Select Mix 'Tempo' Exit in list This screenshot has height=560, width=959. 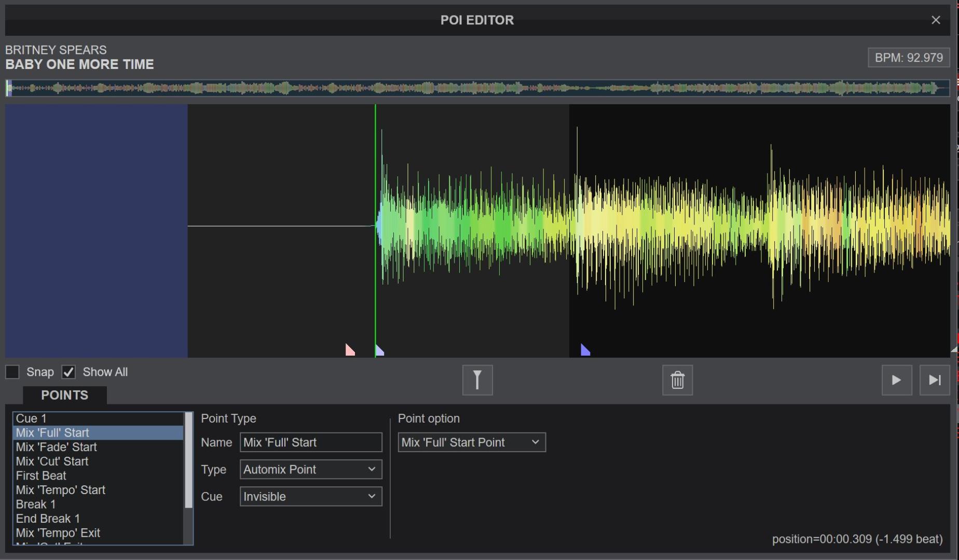[98, 533]
